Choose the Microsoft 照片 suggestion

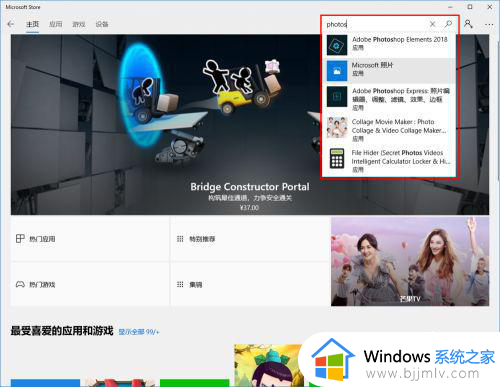pyautogui.click(x=389, y=70)
